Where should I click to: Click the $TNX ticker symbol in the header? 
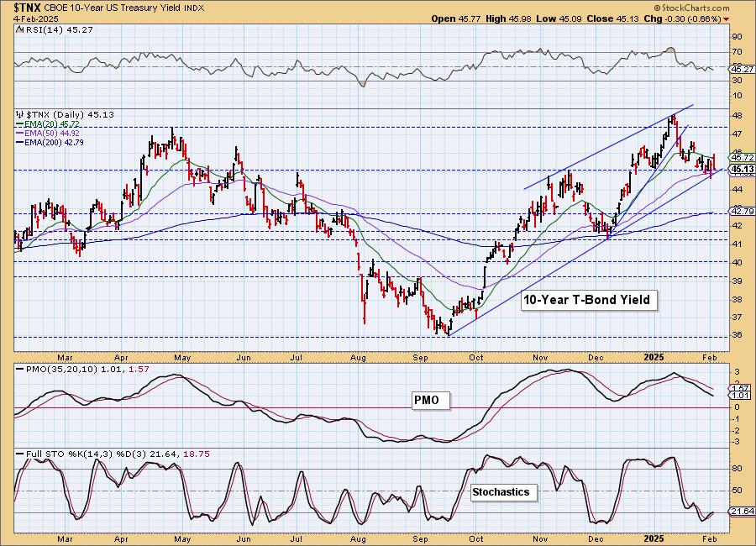point(28,8)
